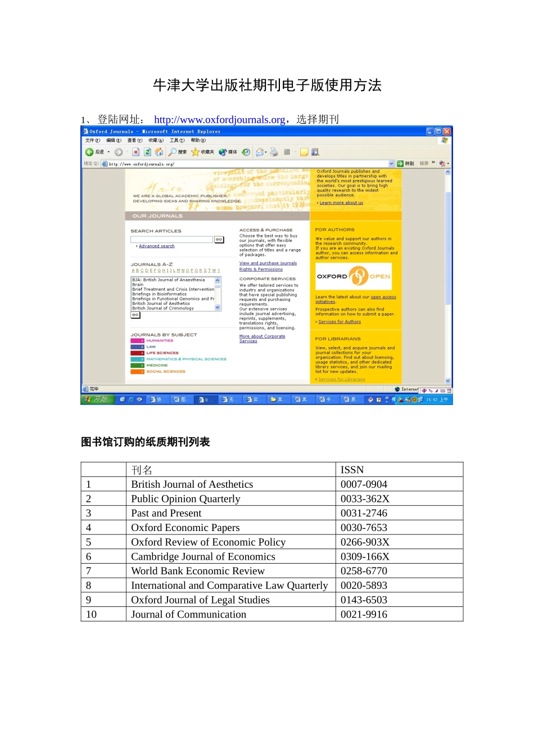Click the Mail envelope toolbar icon
Viewport: 534px width, 756px height.
[x=260, y=152]
